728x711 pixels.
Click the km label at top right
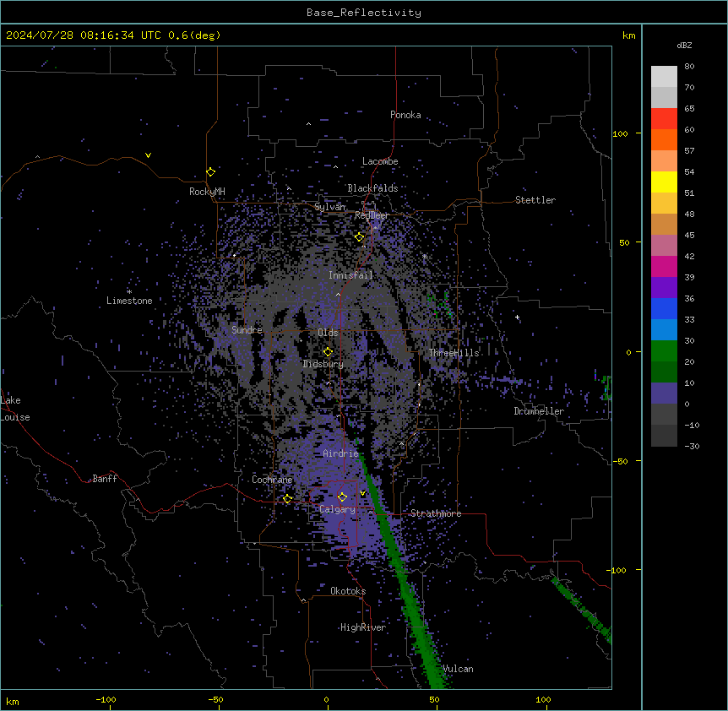pos(628,35)
